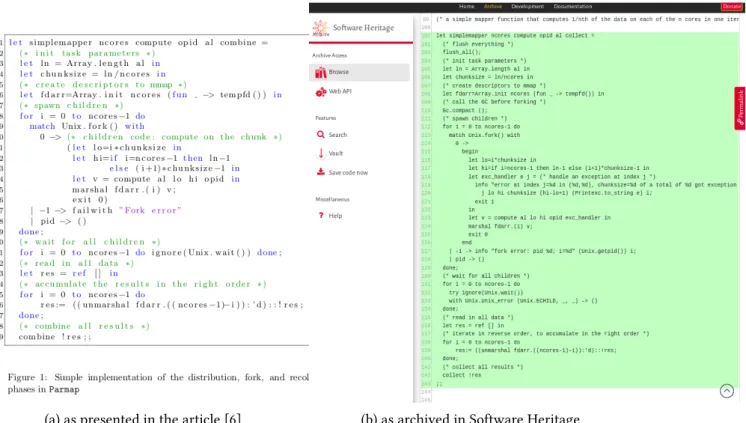Click the 'Gc.compact ();' code line
746x423 pixels.
point(464,110)
